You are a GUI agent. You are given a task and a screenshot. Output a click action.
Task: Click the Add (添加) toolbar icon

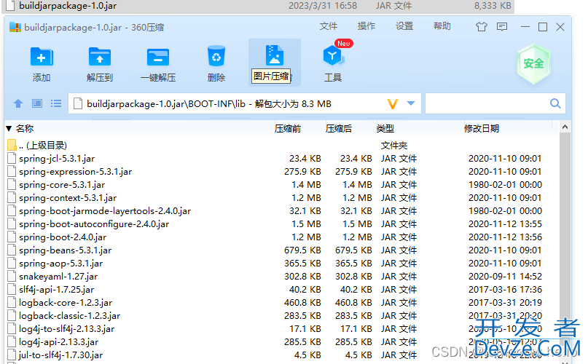(x=42, y=58)
